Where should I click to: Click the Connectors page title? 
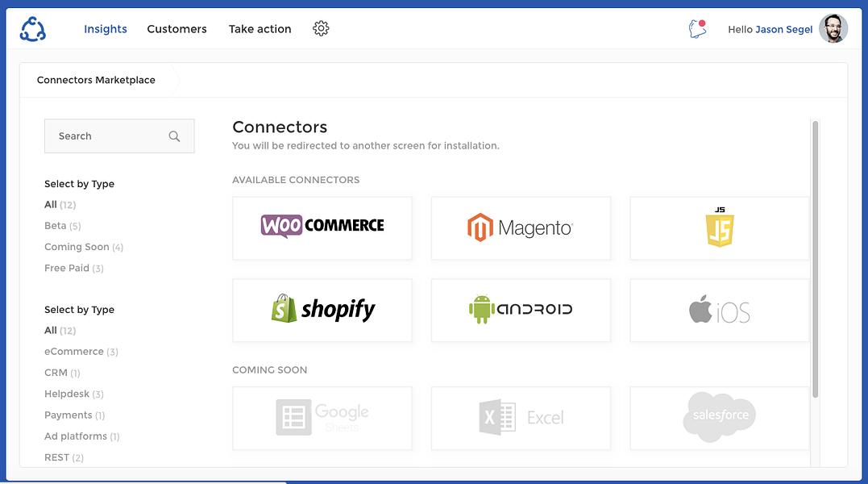click(280, 127)
